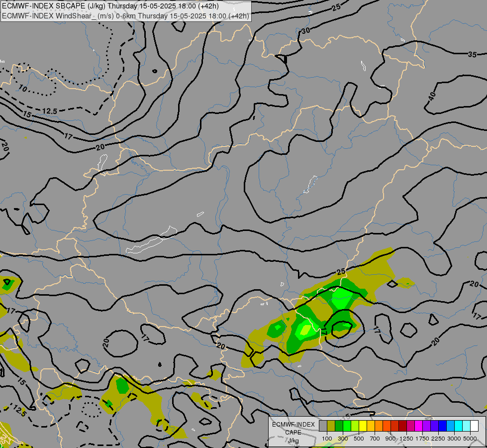Select the indigo legend swatch left of 2250
The image size is (487, 448).
434,426
